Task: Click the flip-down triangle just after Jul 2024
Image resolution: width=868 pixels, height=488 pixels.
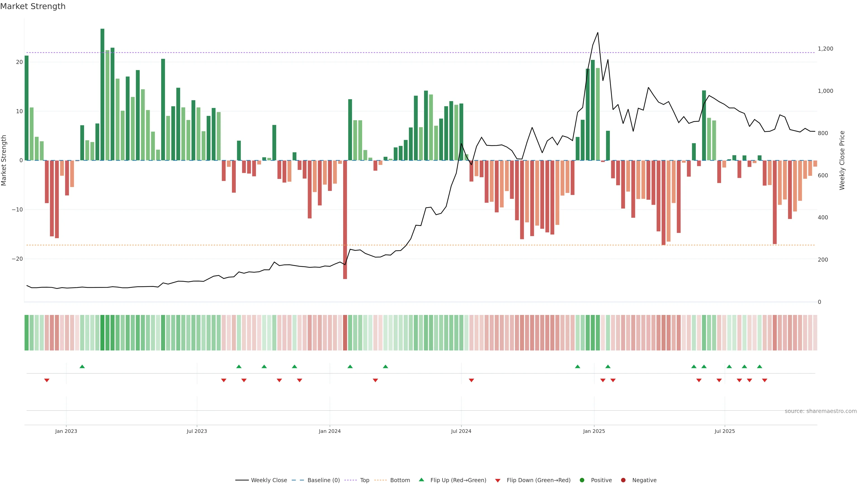Action: pyautogui.click(x=471, y=380)
